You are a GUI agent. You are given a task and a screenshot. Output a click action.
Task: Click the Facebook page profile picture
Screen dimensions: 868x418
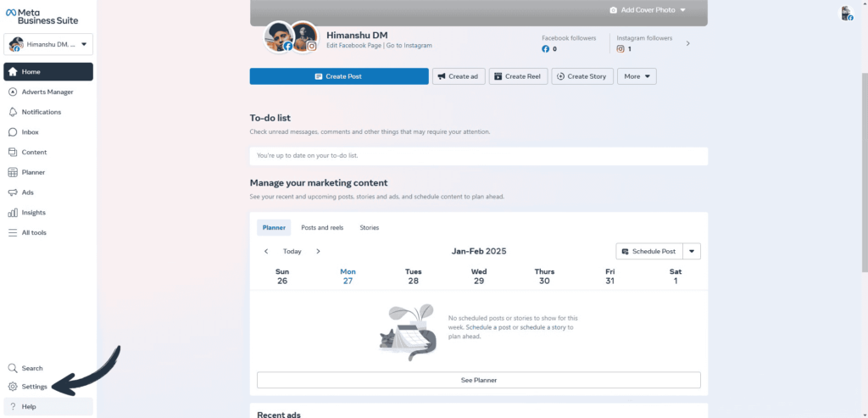pos(278,37)
